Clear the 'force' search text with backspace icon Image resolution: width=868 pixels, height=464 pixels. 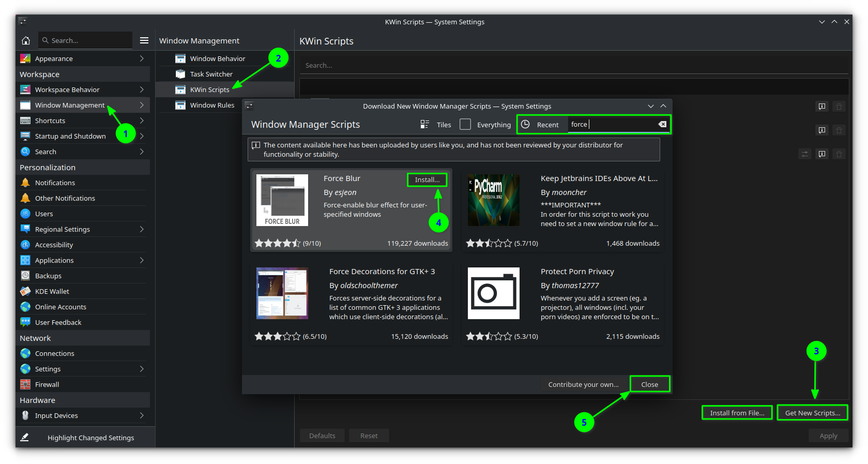click(662, 124)
